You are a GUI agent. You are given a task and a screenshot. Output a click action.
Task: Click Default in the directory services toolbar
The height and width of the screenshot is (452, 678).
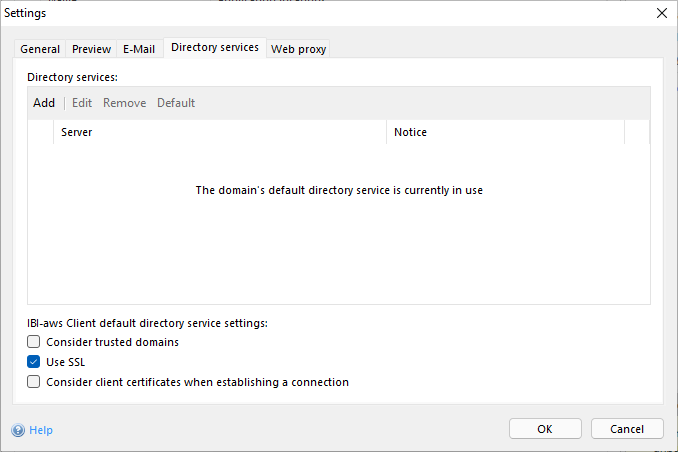[176, 103]
